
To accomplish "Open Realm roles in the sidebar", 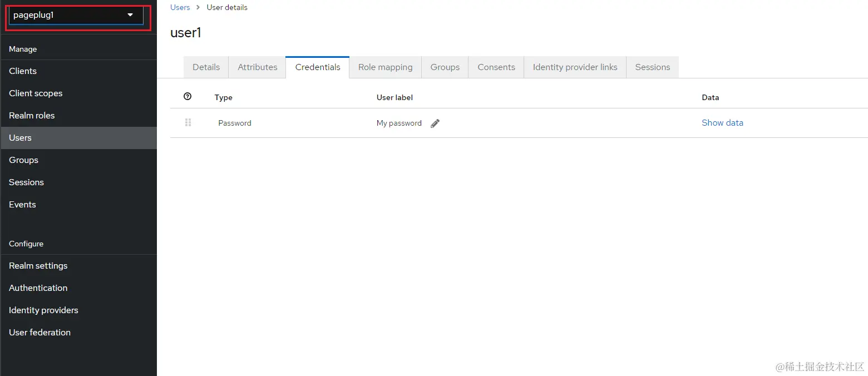I will click(x=78, y=116).
